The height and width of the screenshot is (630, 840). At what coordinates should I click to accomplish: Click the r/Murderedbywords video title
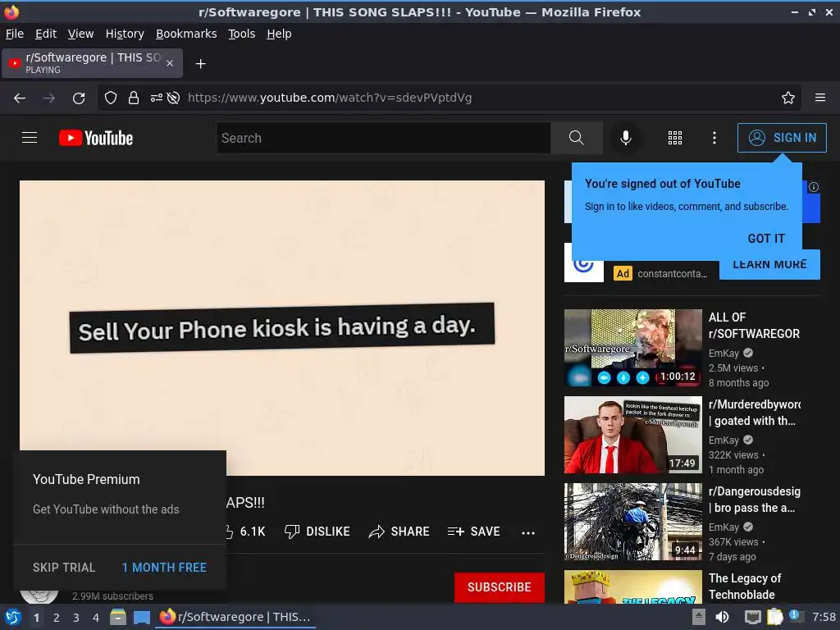[755, 413]
